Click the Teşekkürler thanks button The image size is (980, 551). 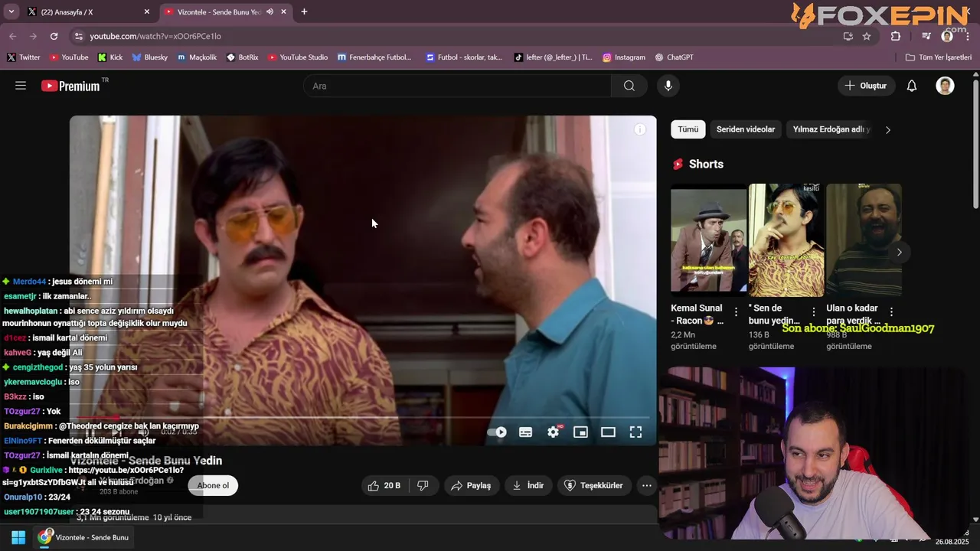pyautogui.click(x=593, y=485)
